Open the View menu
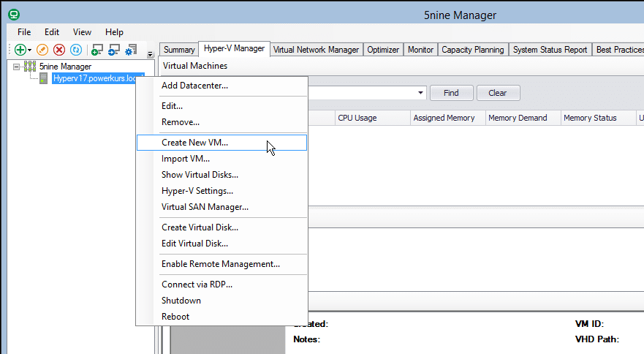Screen dimensions: 644x354 point(82,32)
